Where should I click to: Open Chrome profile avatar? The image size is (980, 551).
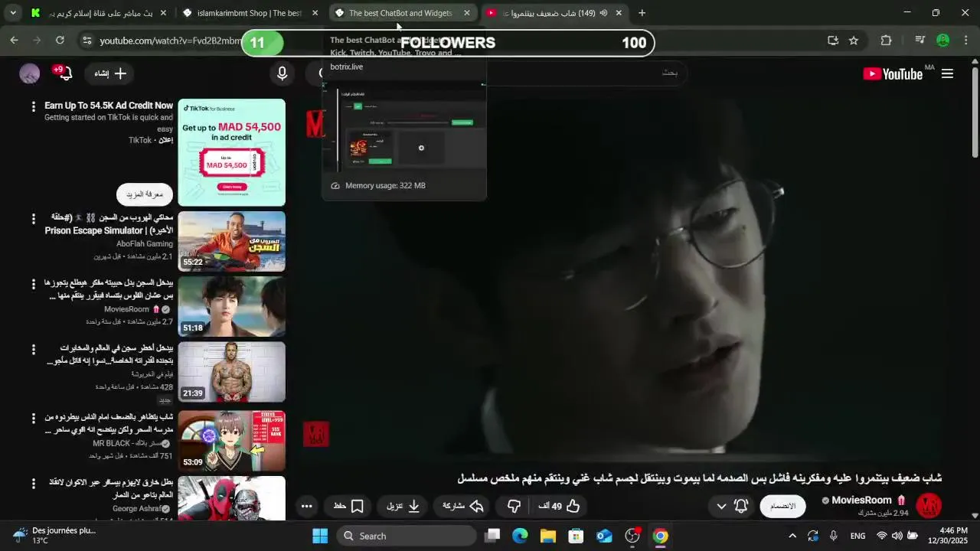[943, 41]
